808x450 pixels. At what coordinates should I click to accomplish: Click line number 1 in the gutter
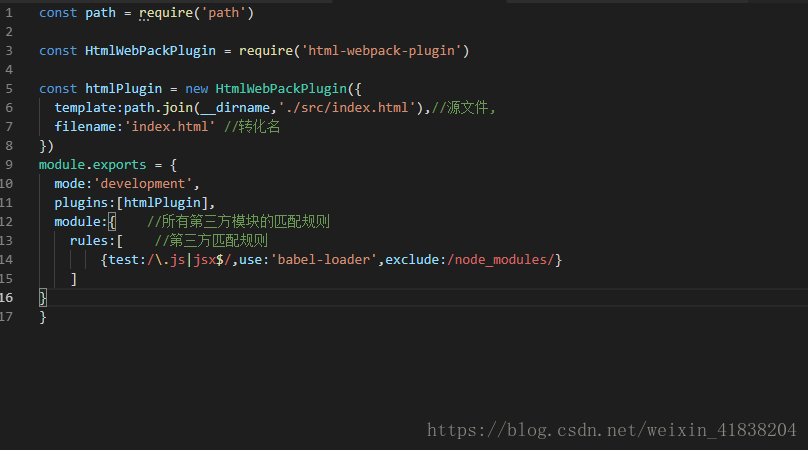[9, 13]
